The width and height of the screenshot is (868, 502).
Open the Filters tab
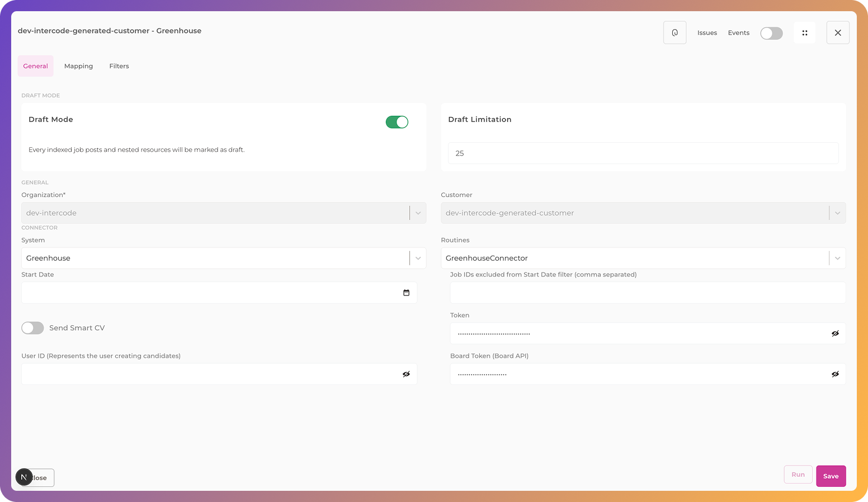(119, 66)
